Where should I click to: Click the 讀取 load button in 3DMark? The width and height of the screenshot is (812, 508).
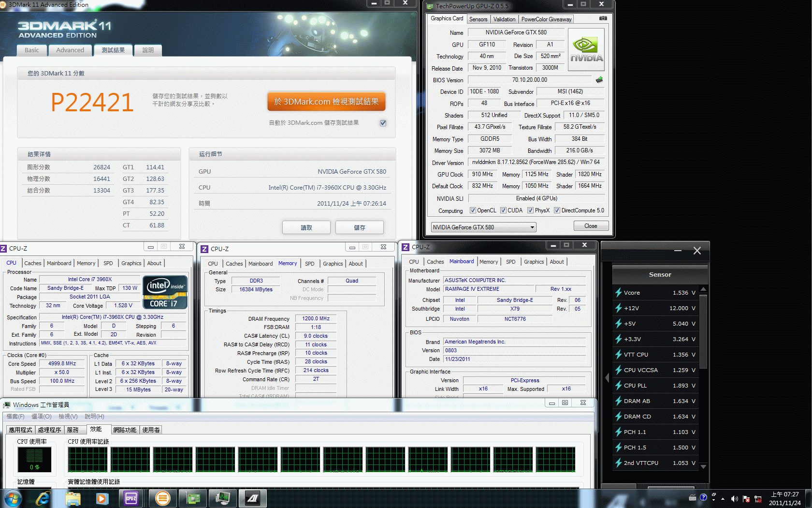pyautogui.click(x=306, y=227)
